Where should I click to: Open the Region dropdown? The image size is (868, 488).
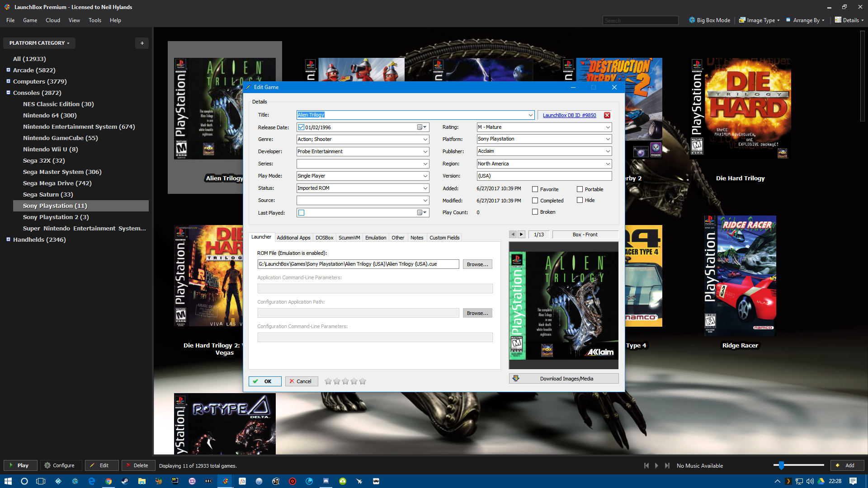coord(608,164)
